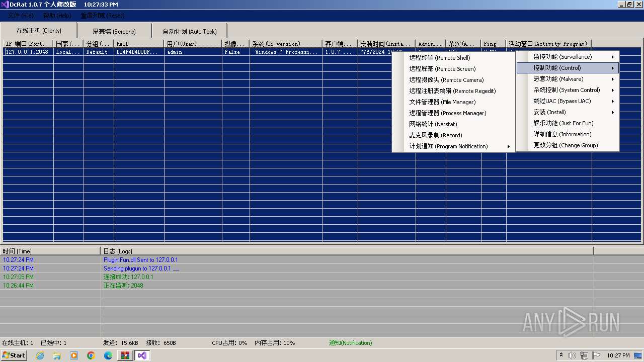Expand 监控功能 (Surveillance) submenu
644x362 pixels.
click(x=568, y=57)
